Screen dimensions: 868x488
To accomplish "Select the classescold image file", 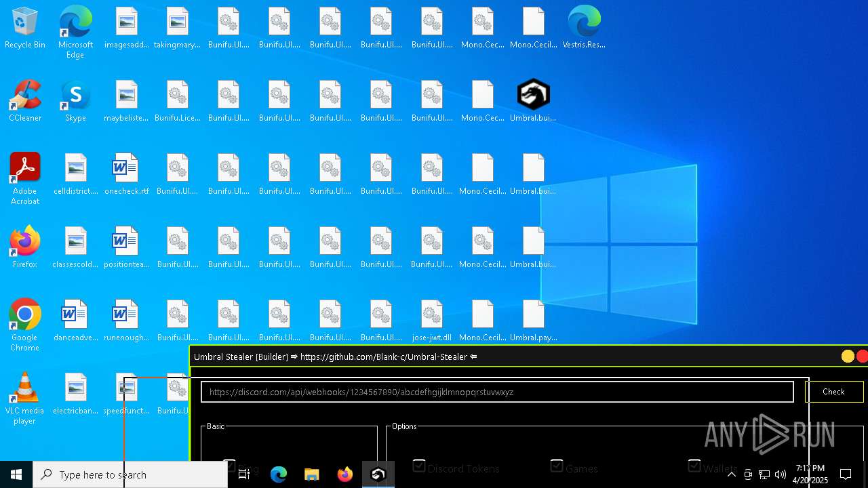I will (x=76, y=248).
